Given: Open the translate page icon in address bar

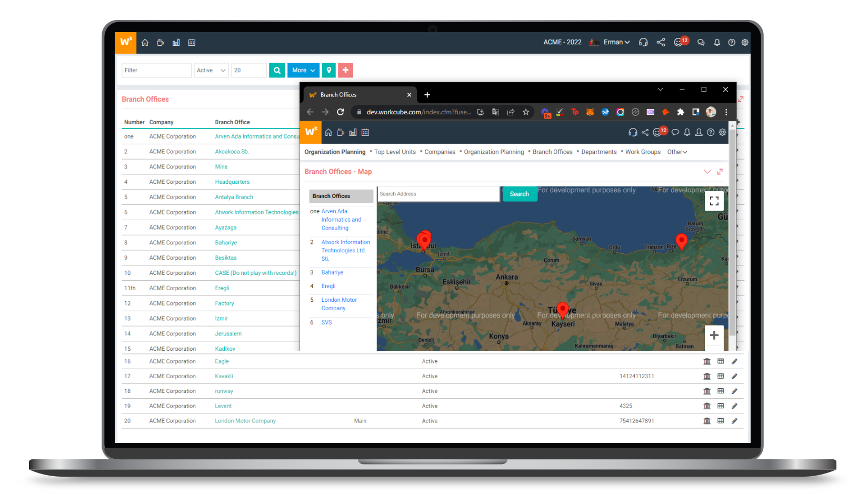Looking at the screenshot, I should click(495, 112).
